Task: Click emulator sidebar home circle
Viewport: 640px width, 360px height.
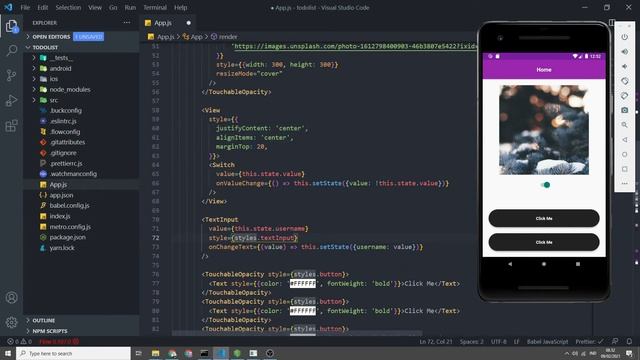Action: (x=624, y=154)
